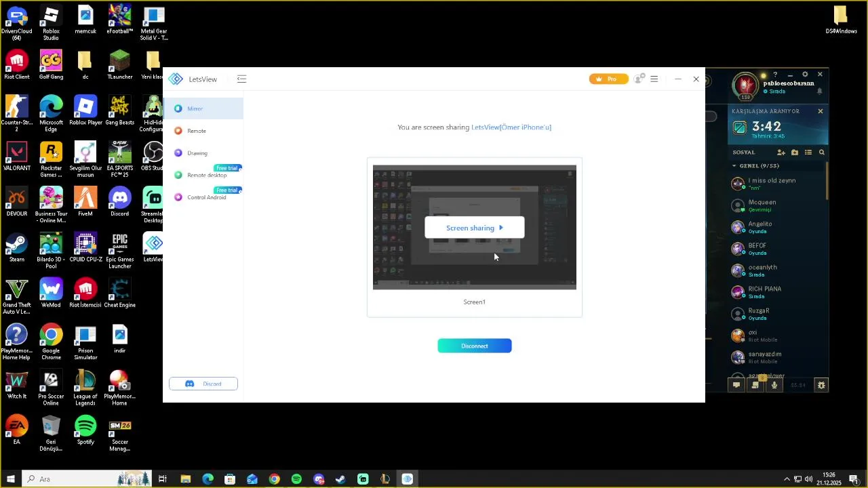This screenshot has width=868, height=488.
Task: Select friend oceanlyth in the list
Action: [777, 270]
